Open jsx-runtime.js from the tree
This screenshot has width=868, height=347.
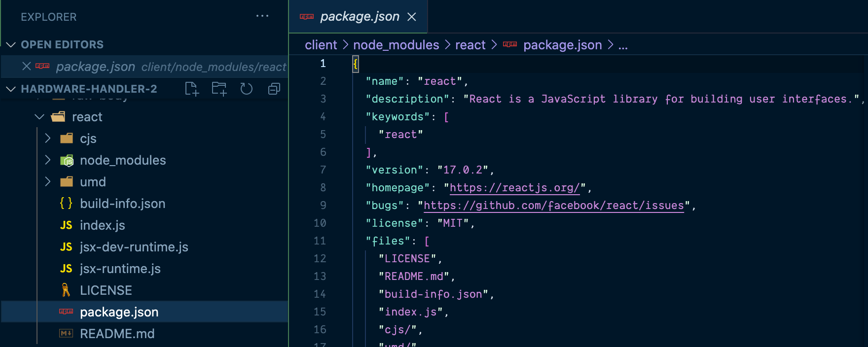click(x=120, y=269)
